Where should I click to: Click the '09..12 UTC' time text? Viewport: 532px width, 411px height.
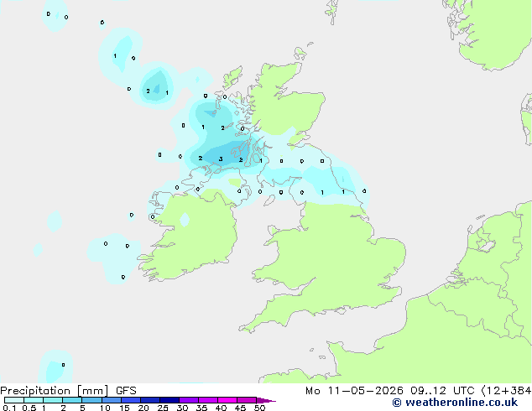[442, 391]
